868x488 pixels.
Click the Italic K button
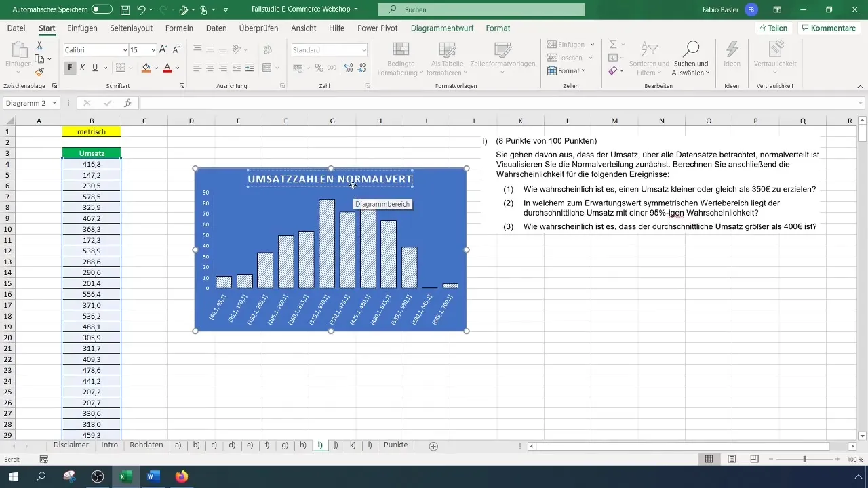pyautogui.click(x=82, y=68)
